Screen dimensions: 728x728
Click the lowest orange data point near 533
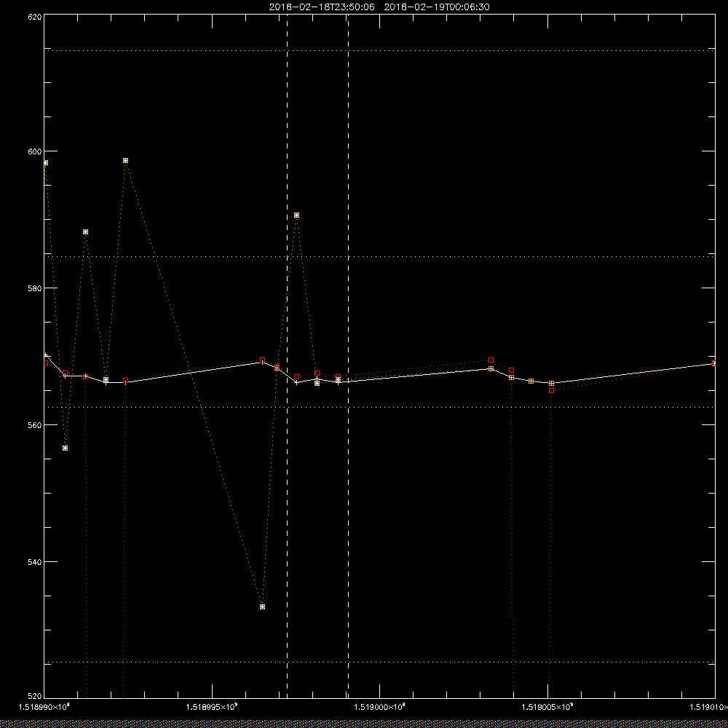click(262, 607)
